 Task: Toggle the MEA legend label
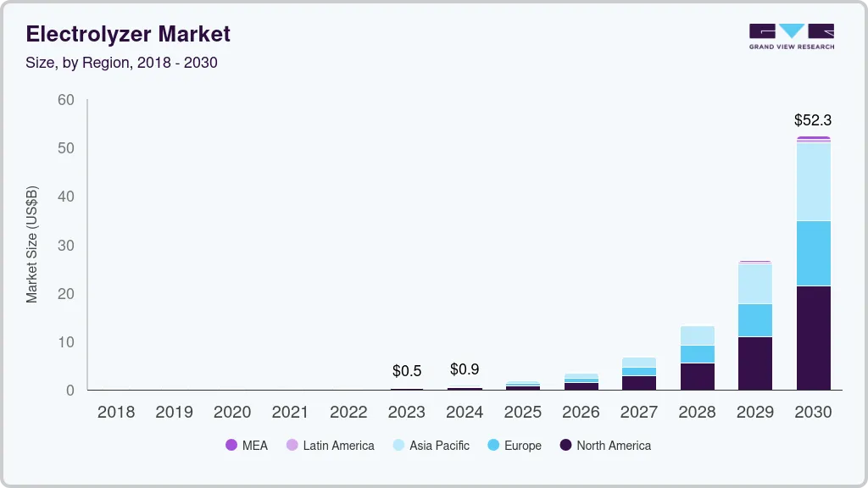[254, 446]
